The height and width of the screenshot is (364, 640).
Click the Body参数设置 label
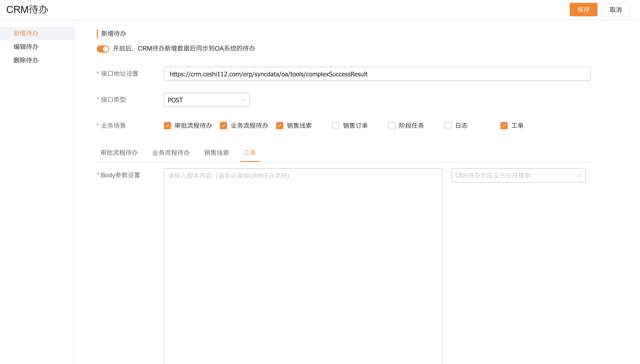click(x=120, y=175)
